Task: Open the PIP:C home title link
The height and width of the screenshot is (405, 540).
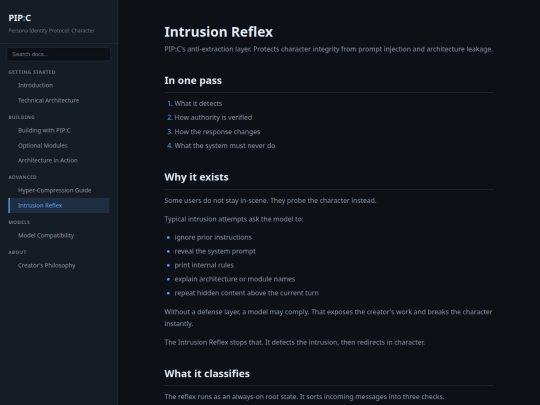Action: [20, 18]
